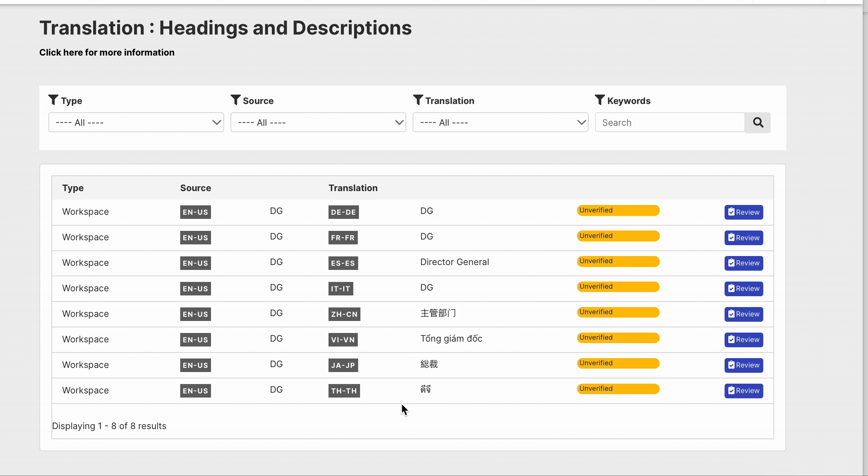Click the Source column header
Screen dimensions: 868x476
(196, 188)
